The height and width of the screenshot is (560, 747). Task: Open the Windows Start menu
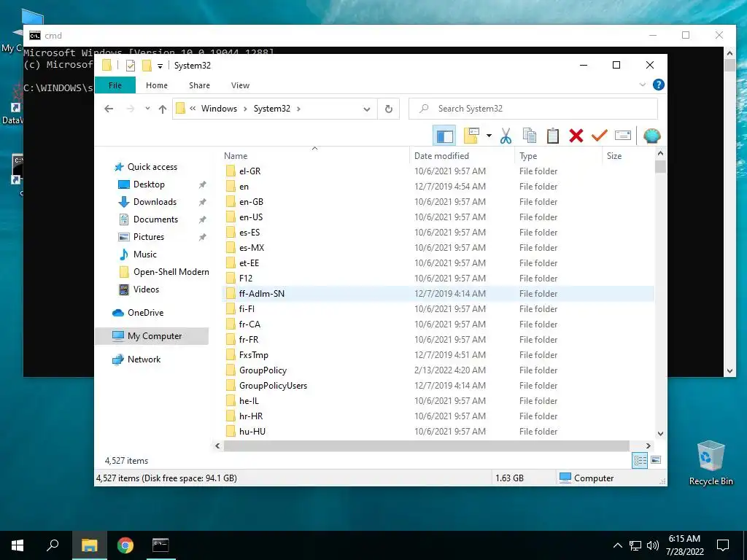[x=18, y=545]
